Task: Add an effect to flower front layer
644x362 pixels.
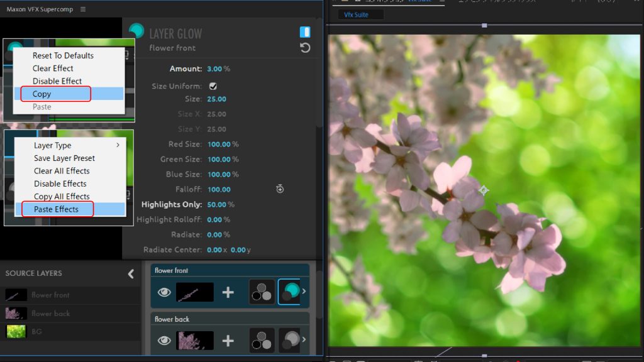Action: pos(228,292)
